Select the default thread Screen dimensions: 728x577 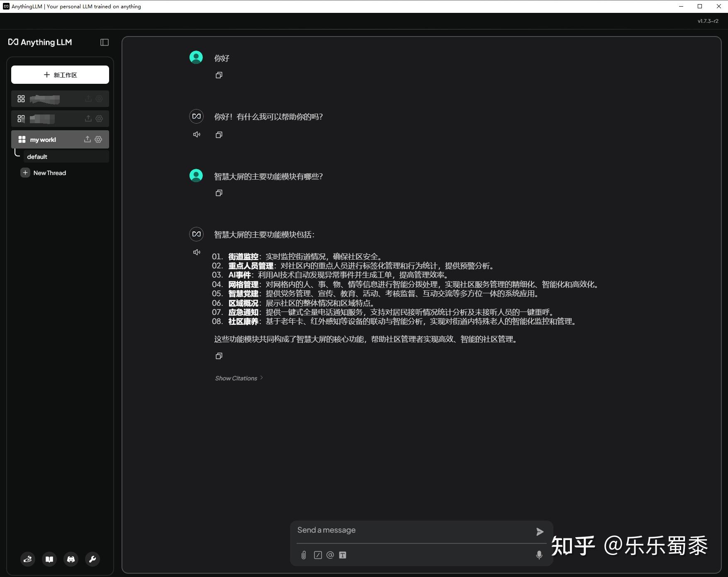[37, 156]
